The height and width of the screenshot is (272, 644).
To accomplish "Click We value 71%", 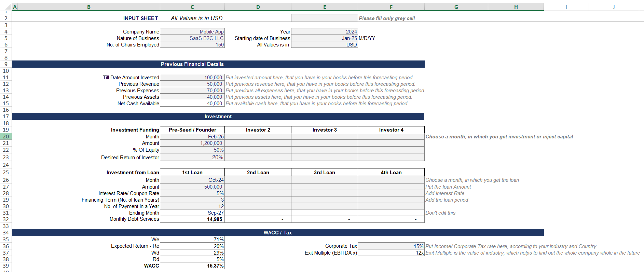I will (192, 240).
